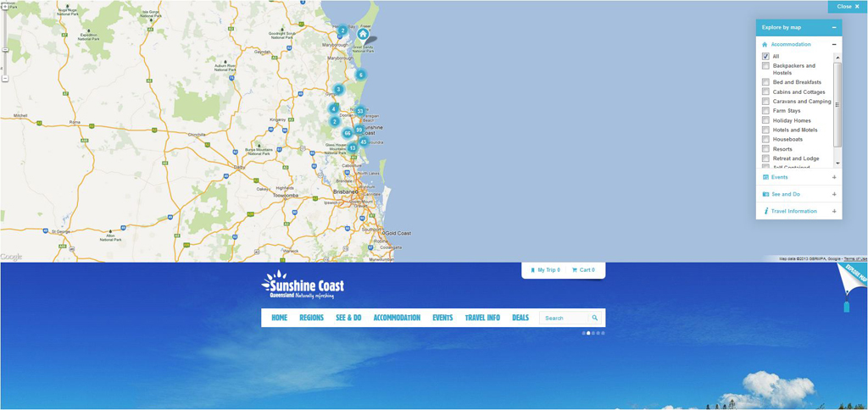Open Terms of Use map link

(854, 258)
